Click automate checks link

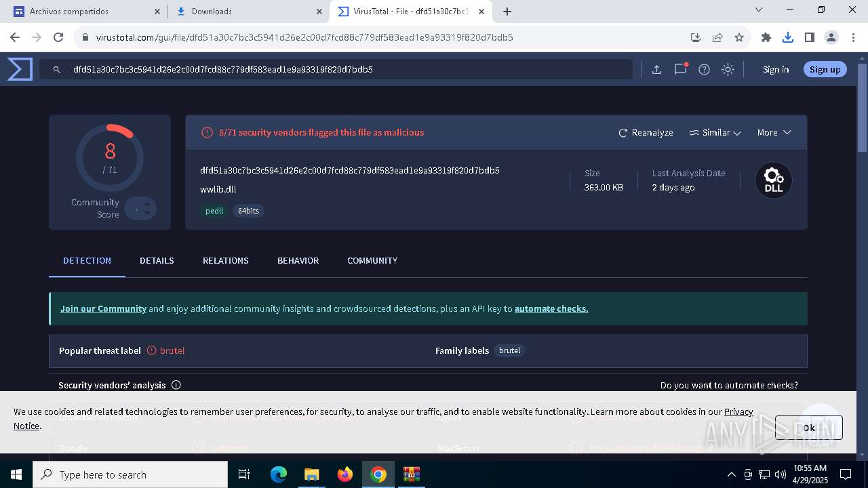click(551, 308)
